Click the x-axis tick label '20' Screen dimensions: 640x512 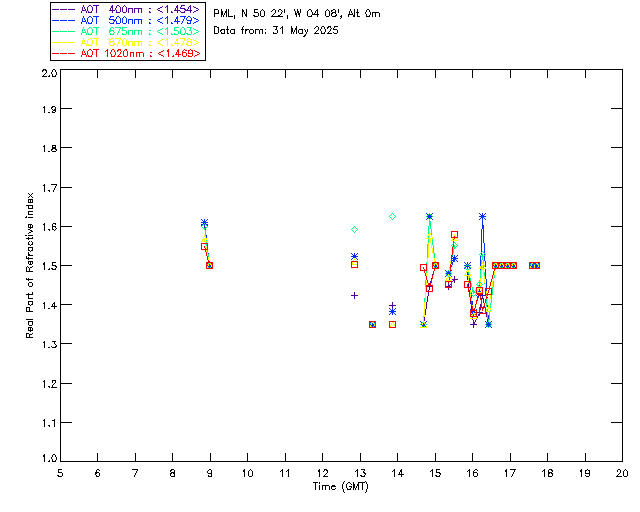[622, 473]
